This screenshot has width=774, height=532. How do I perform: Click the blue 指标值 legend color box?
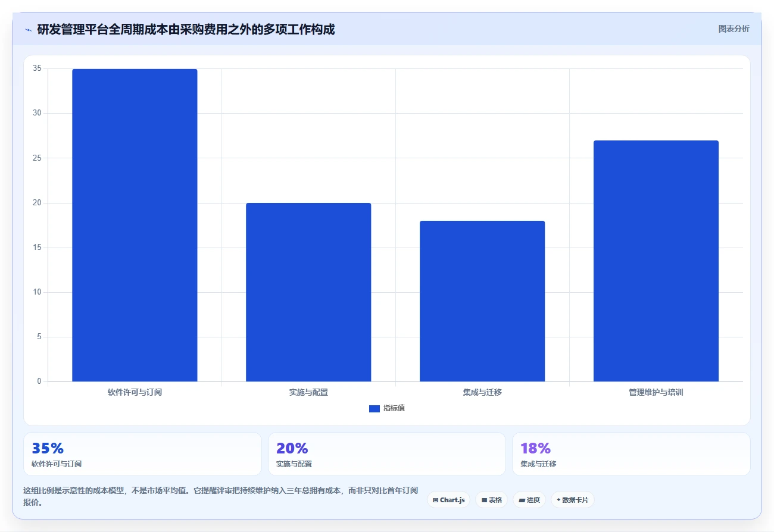click(374, 409)
